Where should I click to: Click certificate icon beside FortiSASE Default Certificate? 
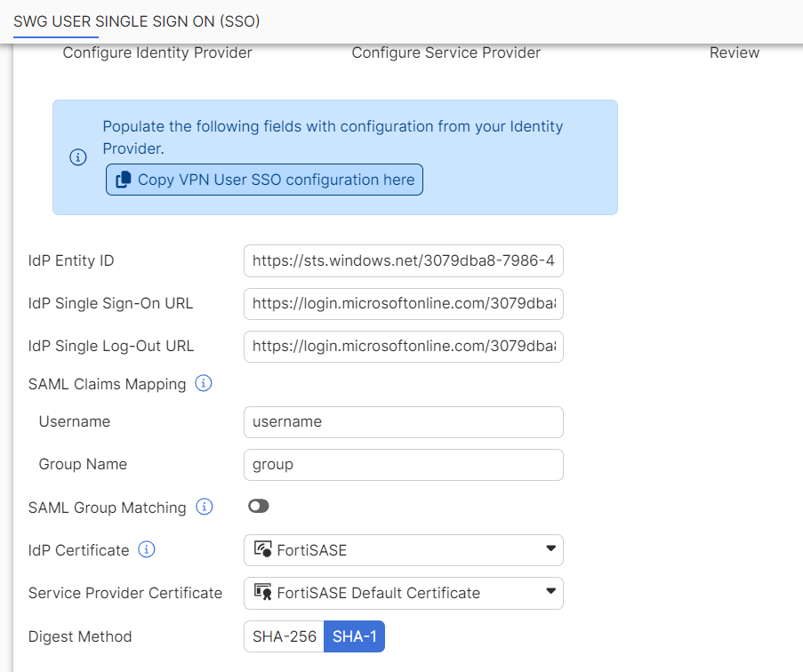262,593
